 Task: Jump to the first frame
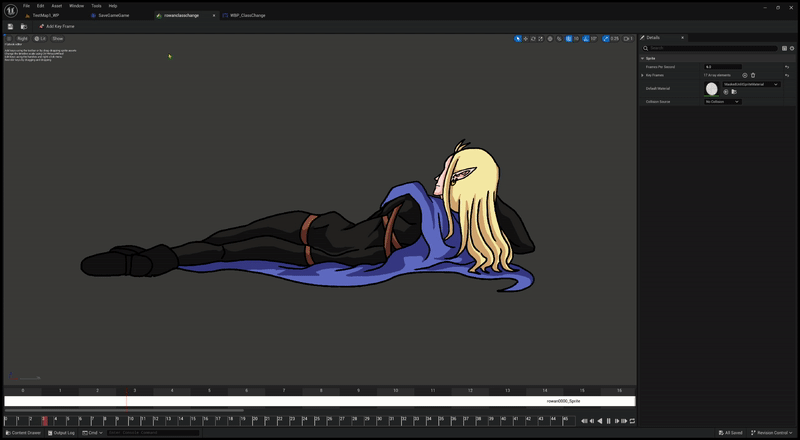pos(584,421)
